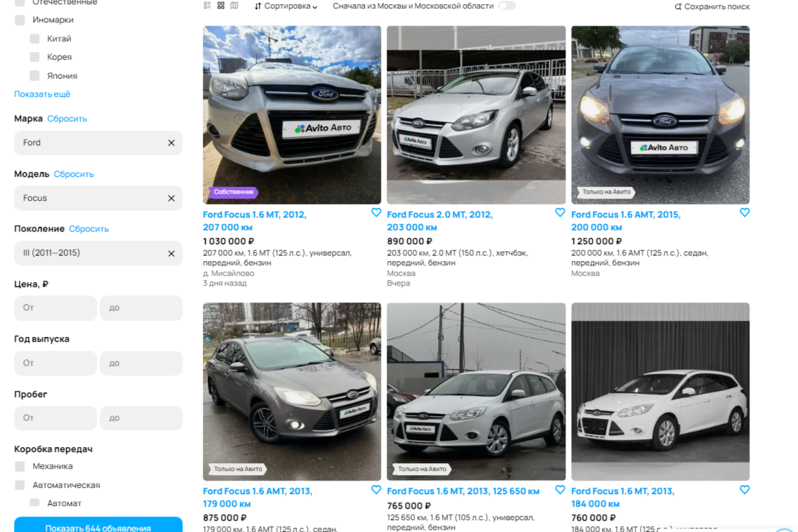Open photo of white wagon priced 760 000 ₽
The height and width of the screenshot is (532, 798).
(660, 392)
